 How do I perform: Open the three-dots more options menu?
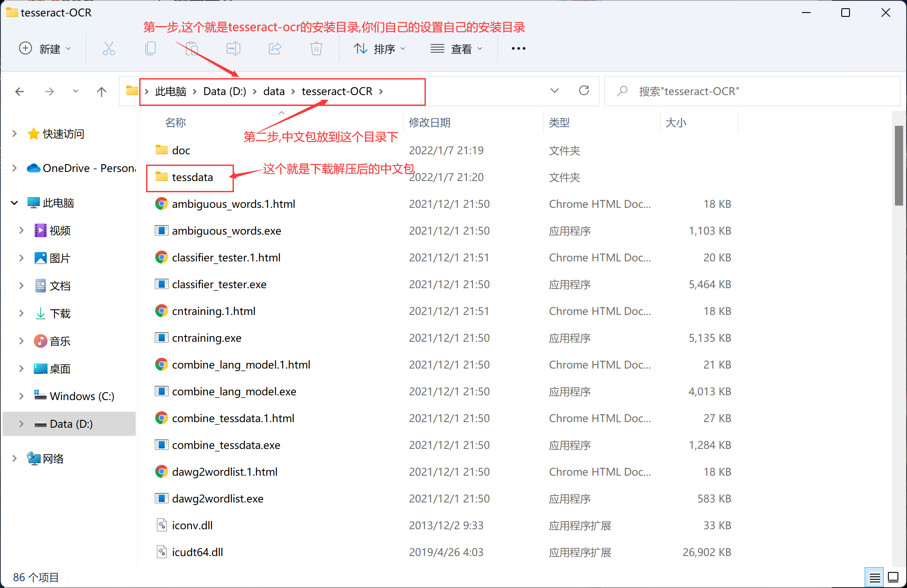(x=518, y=48)
